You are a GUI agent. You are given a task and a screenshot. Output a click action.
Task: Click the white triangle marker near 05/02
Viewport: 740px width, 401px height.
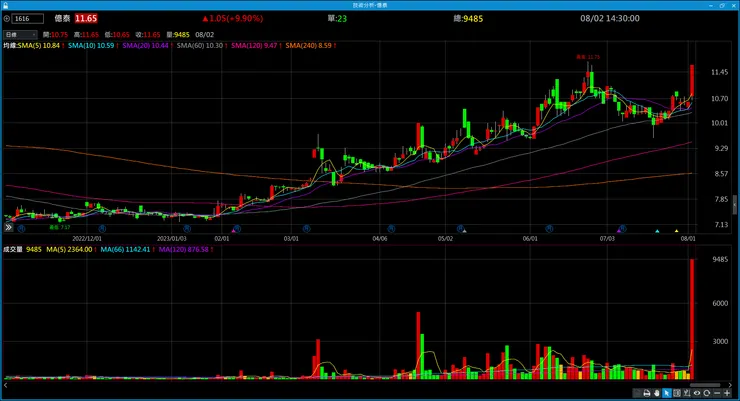click(464, 231)
